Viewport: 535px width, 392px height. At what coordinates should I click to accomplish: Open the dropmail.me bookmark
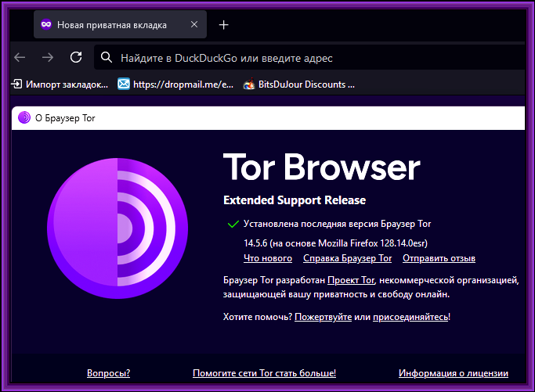[x=175, y=85]
